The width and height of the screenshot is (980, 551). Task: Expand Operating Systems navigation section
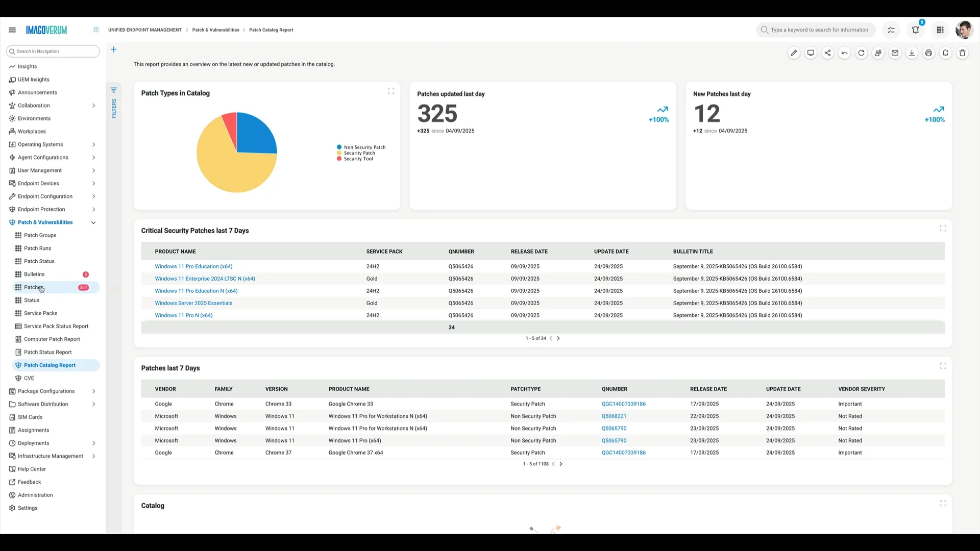pyautogui.click(x=93, y=145)
